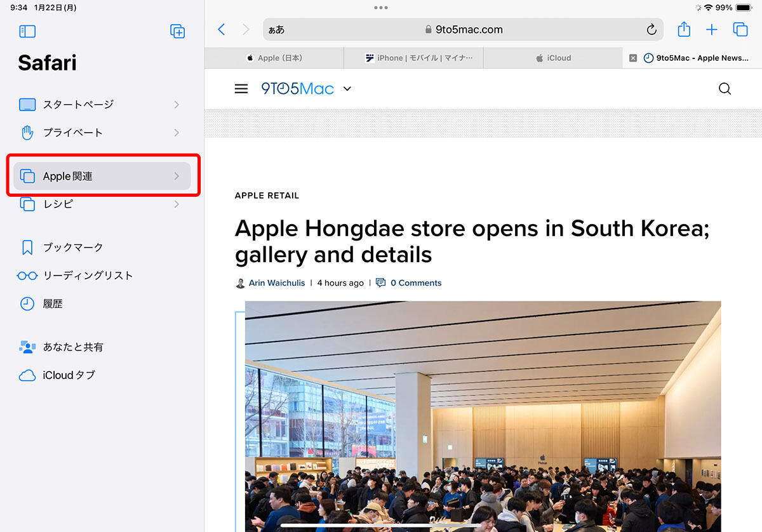This screenshot has height=532, width=762.
Task: Hide the Safari sidebar using sidebar icon
Action: coord(27,31)
